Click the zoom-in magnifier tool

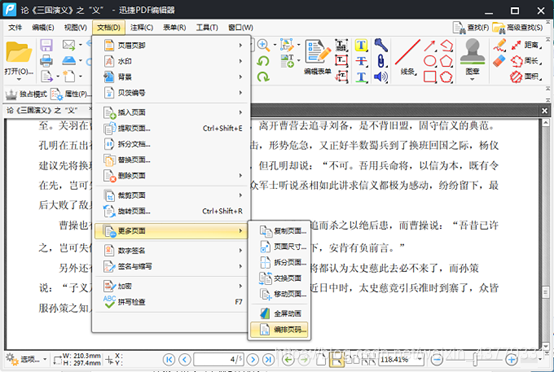(x=264, y=45)
